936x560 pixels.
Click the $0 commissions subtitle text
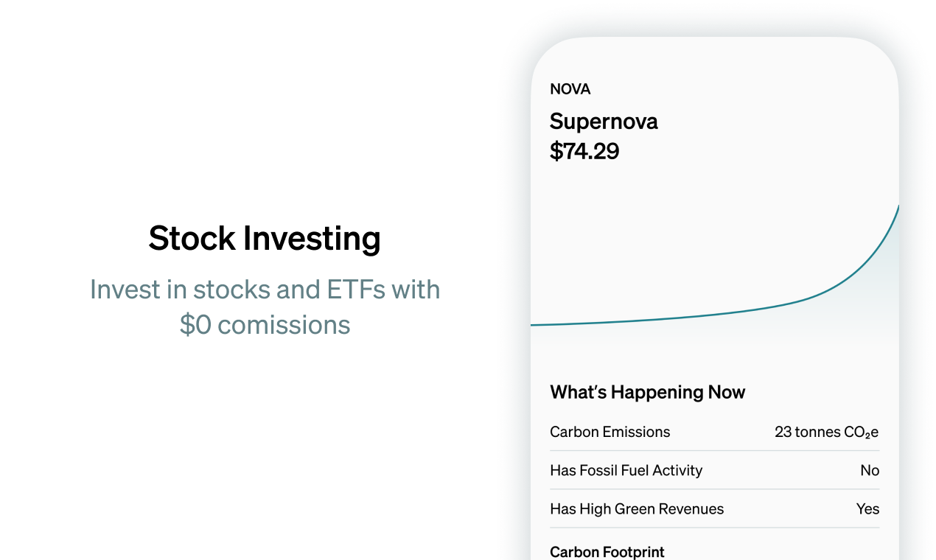point(265,325)
